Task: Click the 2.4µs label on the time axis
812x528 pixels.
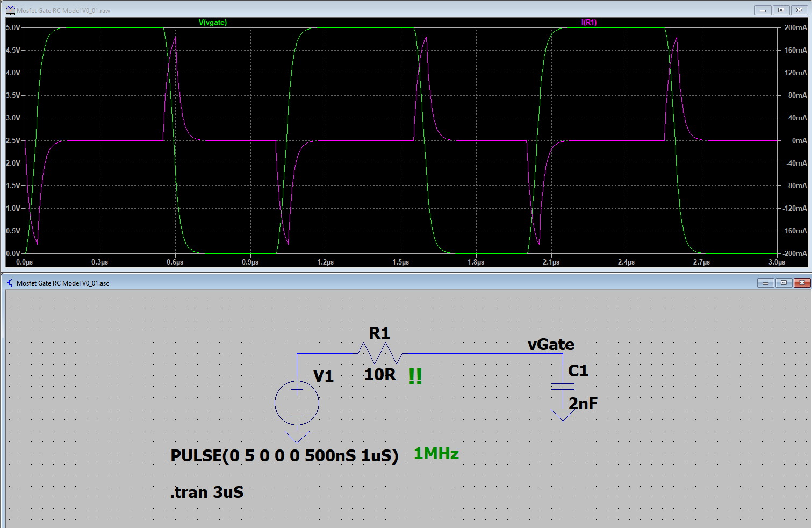Action: click(x=627, y=262)
